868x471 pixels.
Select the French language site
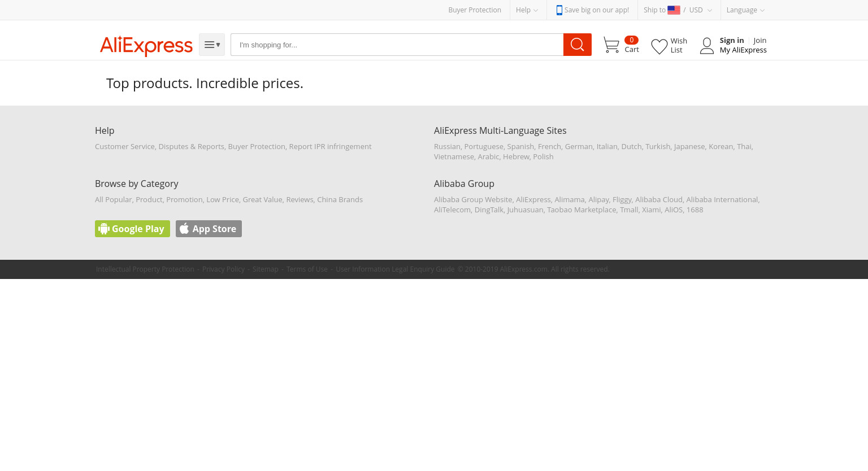(x=549, y=146)
